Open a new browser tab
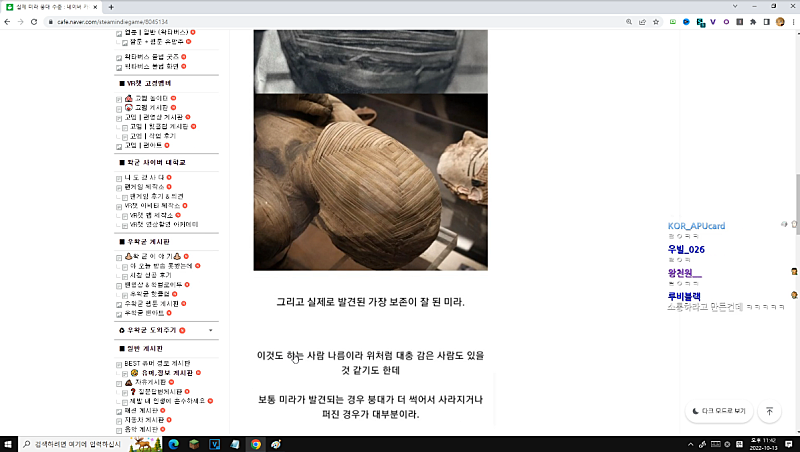Viewport: 800px width, 452px height. pos(111,7)
